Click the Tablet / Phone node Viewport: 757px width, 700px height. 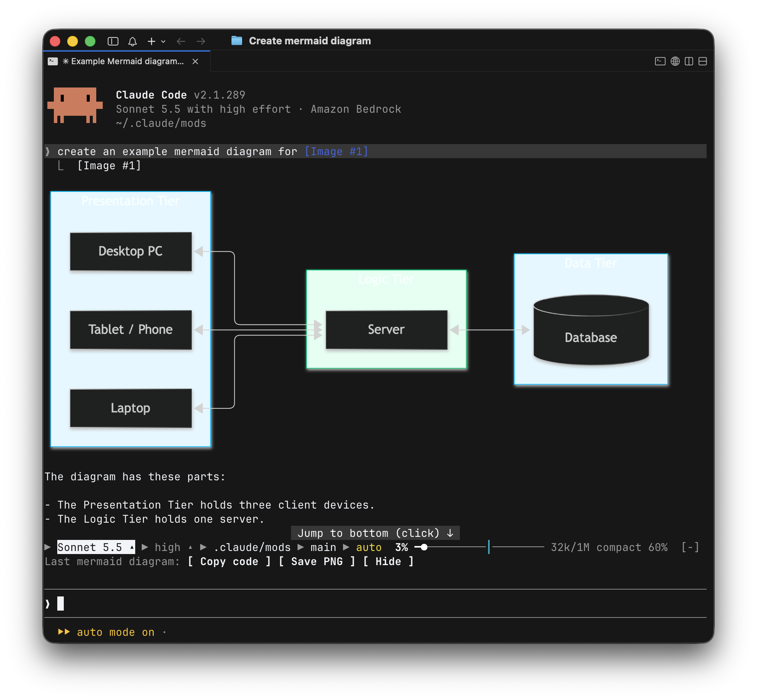[x=131, y=330]
